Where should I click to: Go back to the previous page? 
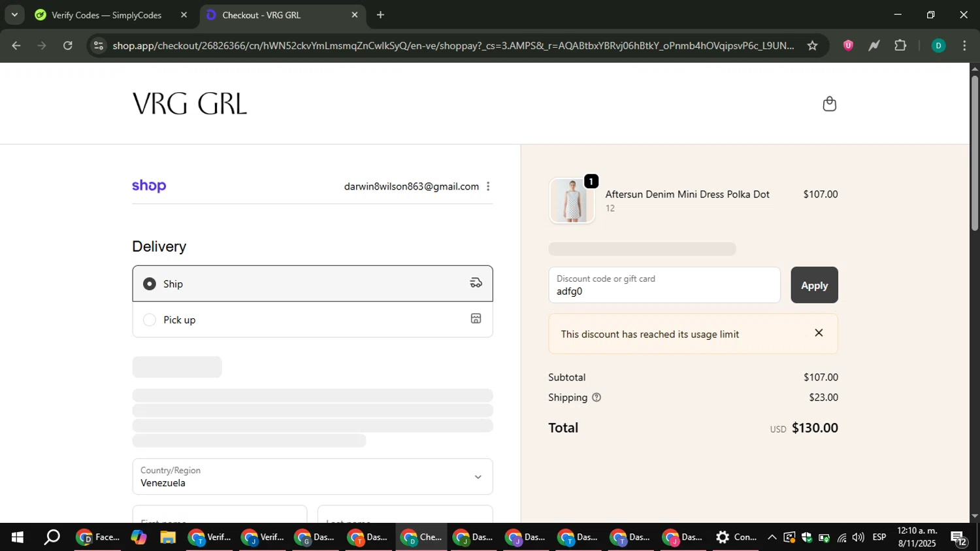(x=16, y=46)
